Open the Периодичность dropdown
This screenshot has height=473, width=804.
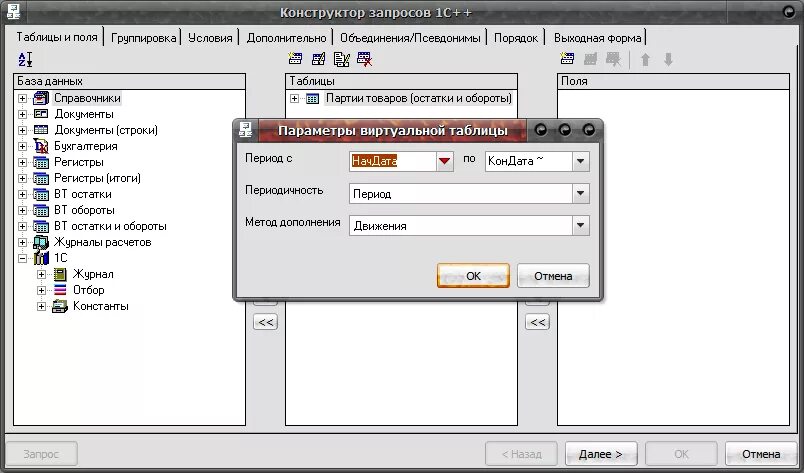(x=580, y=193)
